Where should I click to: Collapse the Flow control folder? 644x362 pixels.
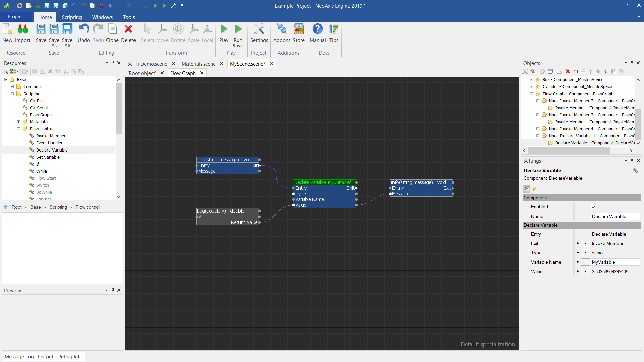(x=19, y=129)
